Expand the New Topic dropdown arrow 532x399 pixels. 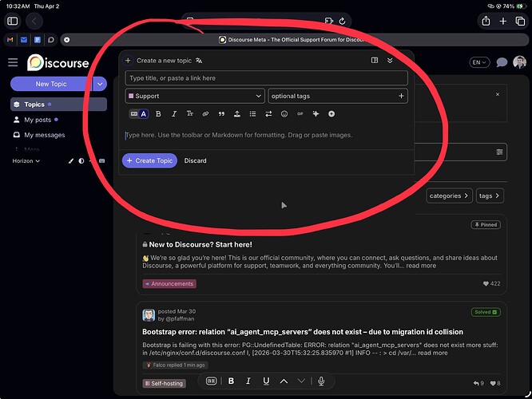tap(100, 84)
